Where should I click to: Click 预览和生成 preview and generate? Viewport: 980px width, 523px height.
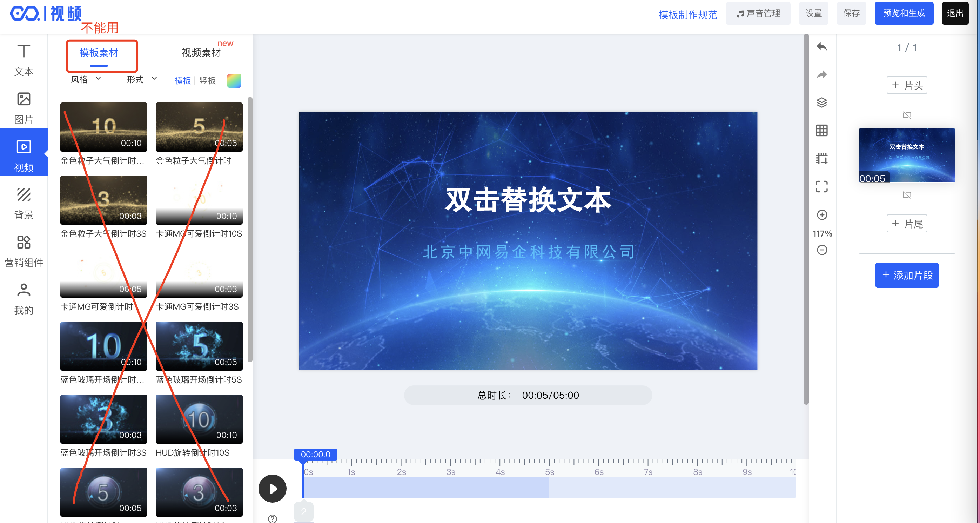(x=904, y=13)
